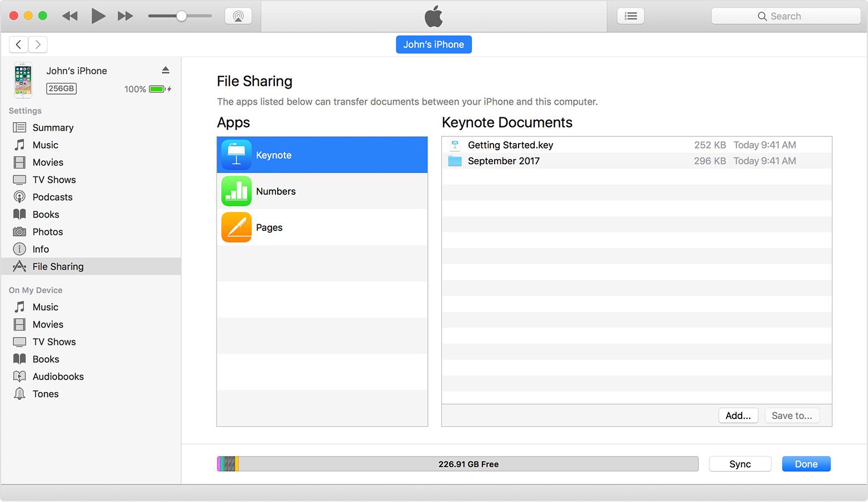
Task: Open the Photos section in the sidebar
Action: pos(47,232)
